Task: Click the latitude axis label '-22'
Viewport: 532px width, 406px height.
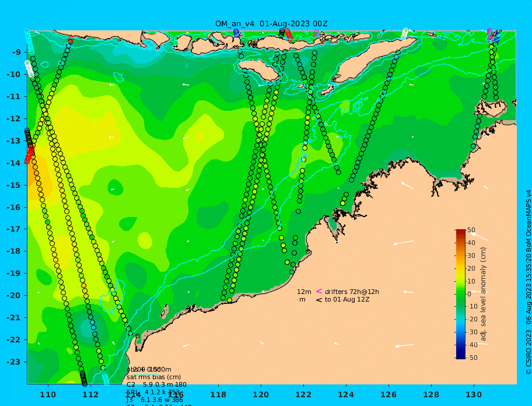Action: 13,340
